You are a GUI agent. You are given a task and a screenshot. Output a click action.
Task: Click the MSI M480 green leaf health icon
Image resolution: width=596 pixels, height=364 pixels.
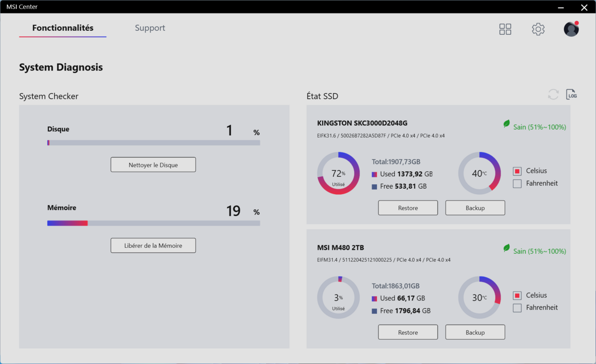tap(507, 248)
